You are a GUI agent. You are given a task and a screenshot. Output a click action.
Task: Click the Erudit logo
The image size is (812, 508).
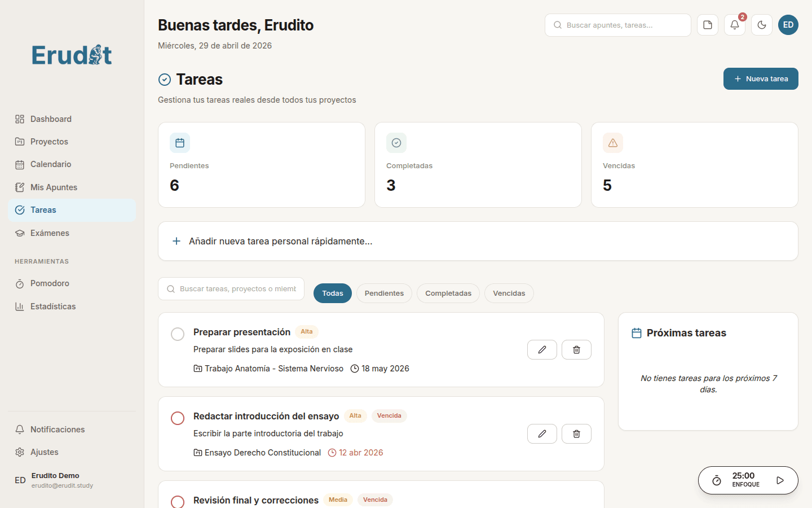tap(72, 55)
